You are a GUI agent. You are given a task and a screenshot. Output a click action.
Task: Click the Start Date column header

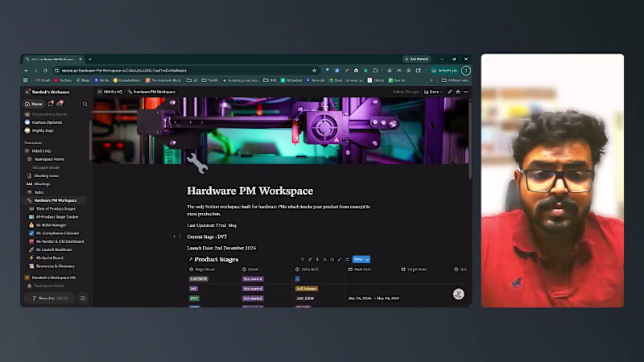(x=359, y=269)
